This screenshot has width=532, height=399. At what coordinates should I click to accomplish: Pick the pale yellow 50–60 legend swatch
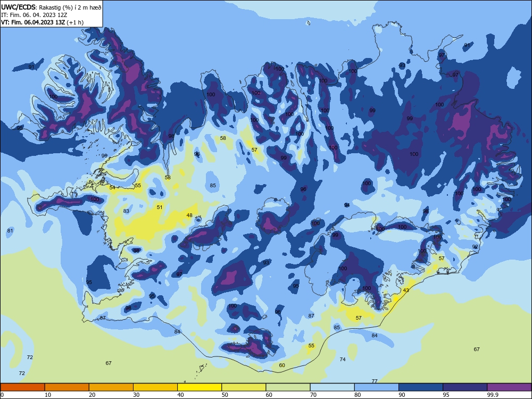point(244,387)
